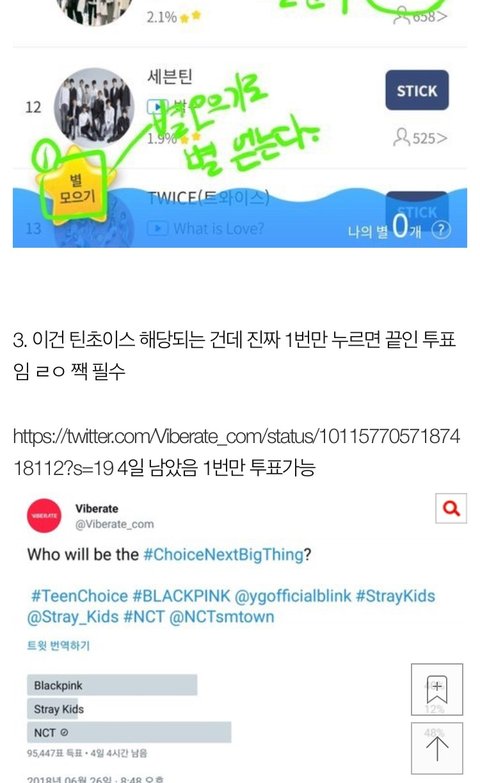Click 트윗 번역하기 translate link
The width and height of the screenshot is (480, 783).
click(x=58, y=645)
